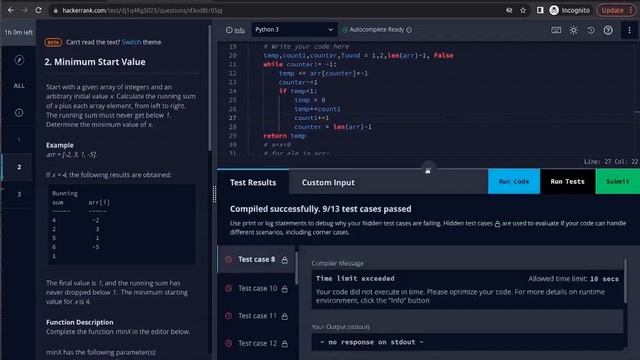Click the URL address bar
This screenshot has width=640, height=360.
(x=278, y=10)
